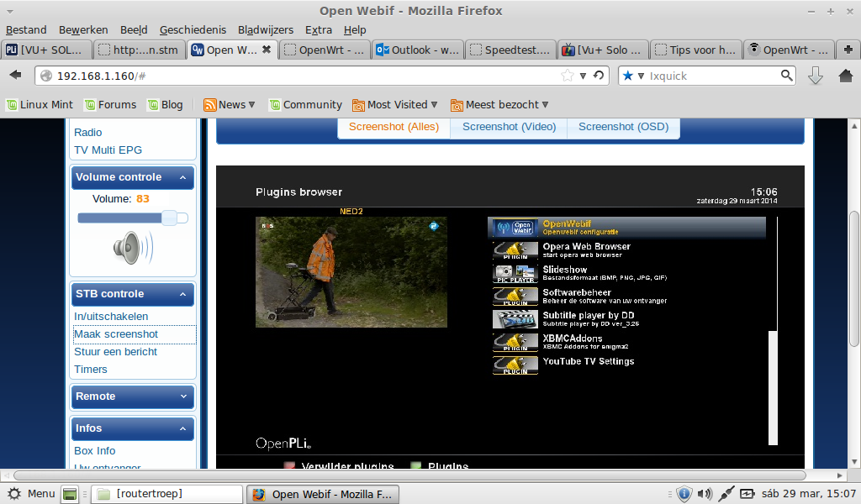Open the address bar history dropdown
Image resolution: width=861 pixels, height=504 pixels.
[x=583, y=76]
